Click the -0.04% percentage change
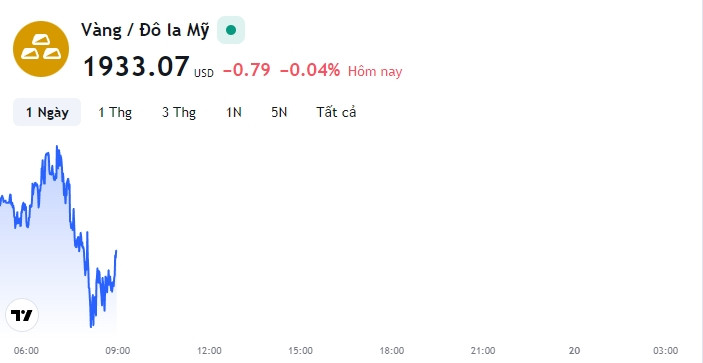 coord(310,70)
